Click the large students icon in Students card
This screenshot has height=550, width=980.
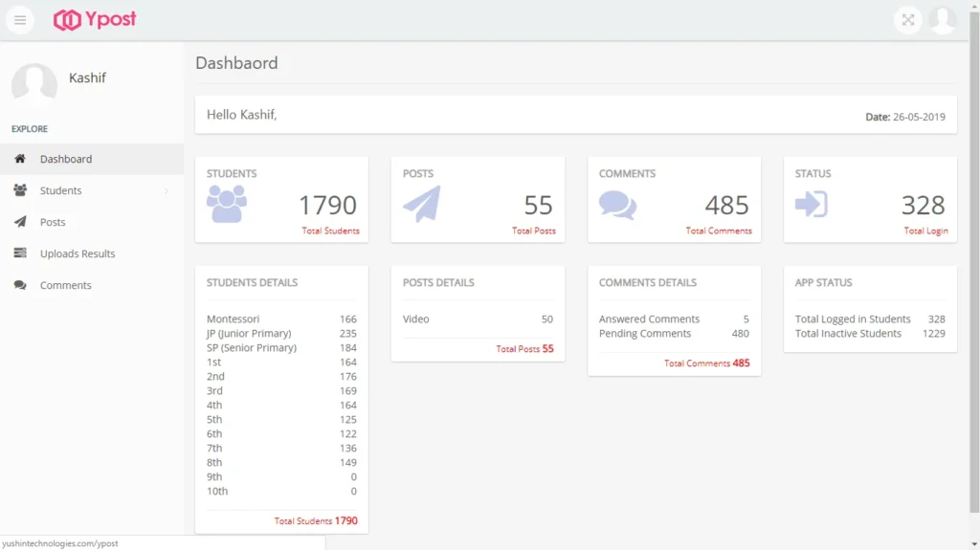click(x=227, y=204)
